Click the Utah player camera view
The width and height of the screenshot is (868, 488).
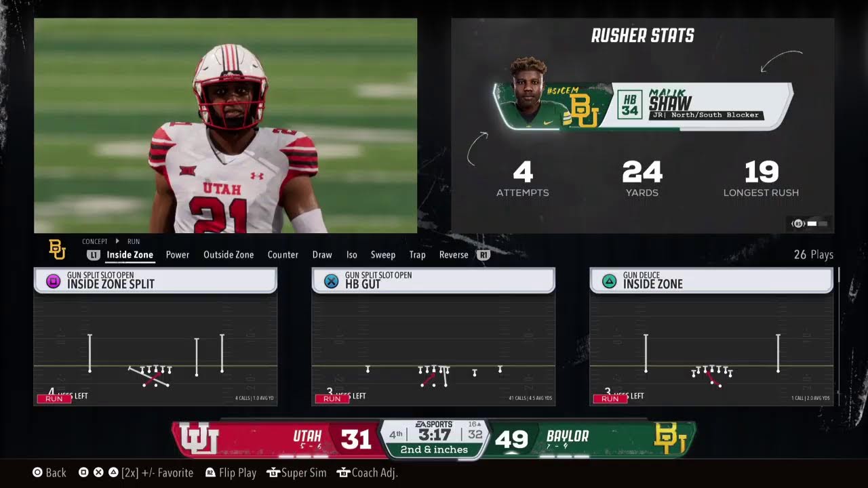pos(226,125)
